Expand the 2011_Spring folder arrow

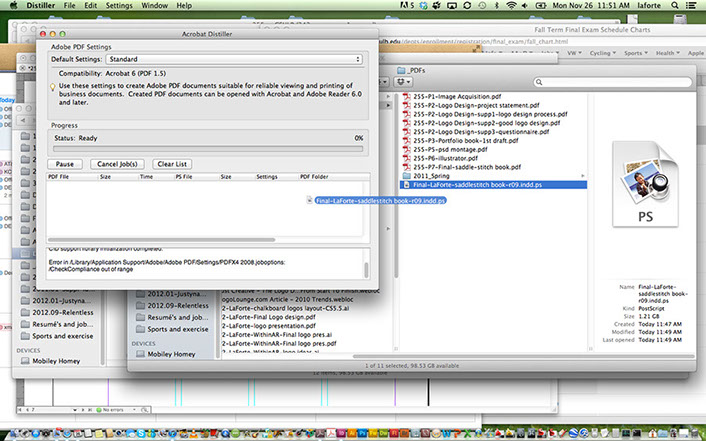coord(583,176)
